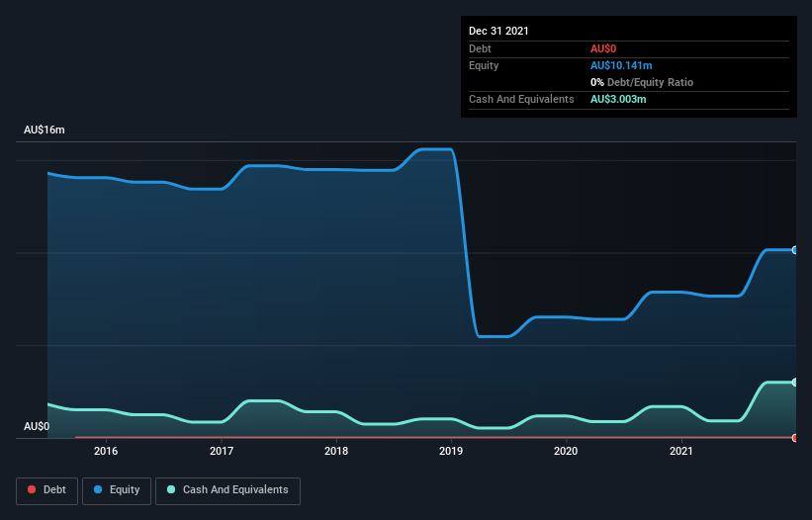This screenshot has width=812, height=520.
Task: Click the red AU$0 debt value in tooltip
Action: [x=603, y=48]
